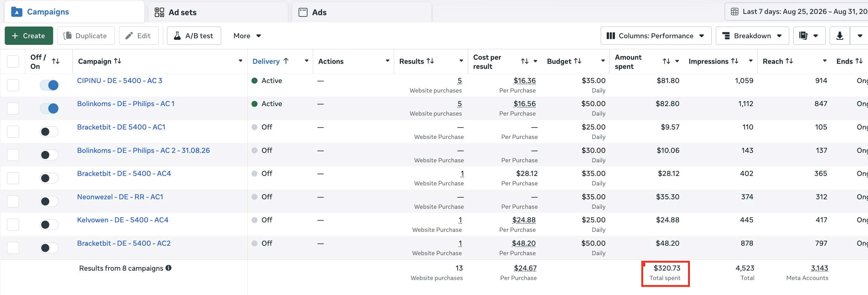
Task: Click the reports icon button
Action: [803, 36]
